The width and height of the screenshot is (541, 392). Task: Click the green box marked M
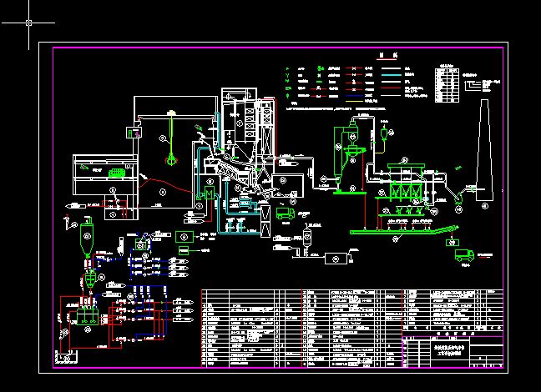coord(209,193)
